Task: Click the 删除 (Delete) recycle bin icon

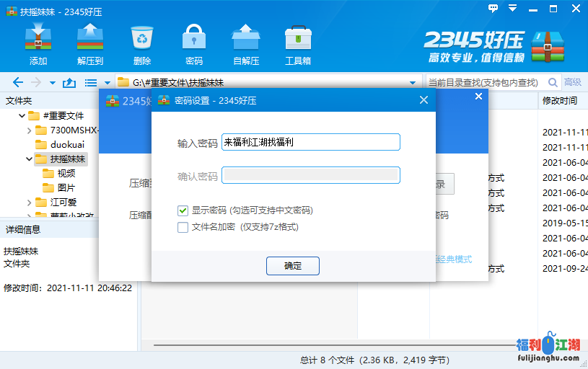Action: [142, 43]
